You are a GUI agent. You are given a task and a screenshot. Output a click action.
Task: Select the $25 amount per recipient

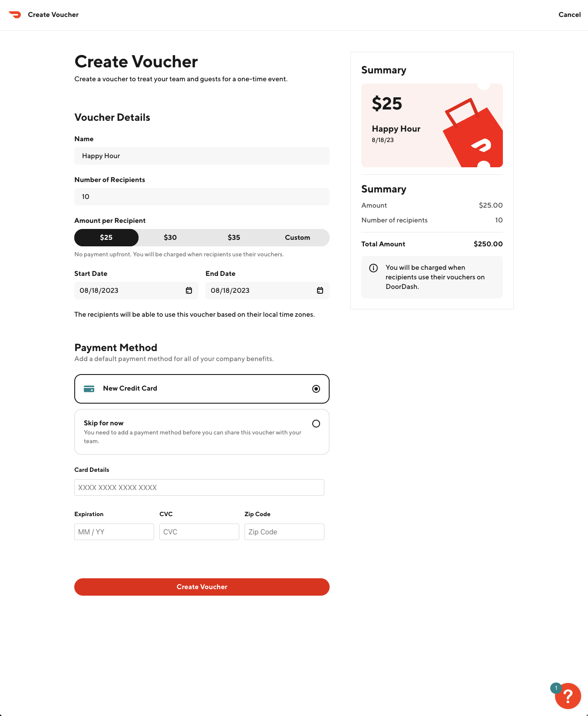tap(106, 237)
